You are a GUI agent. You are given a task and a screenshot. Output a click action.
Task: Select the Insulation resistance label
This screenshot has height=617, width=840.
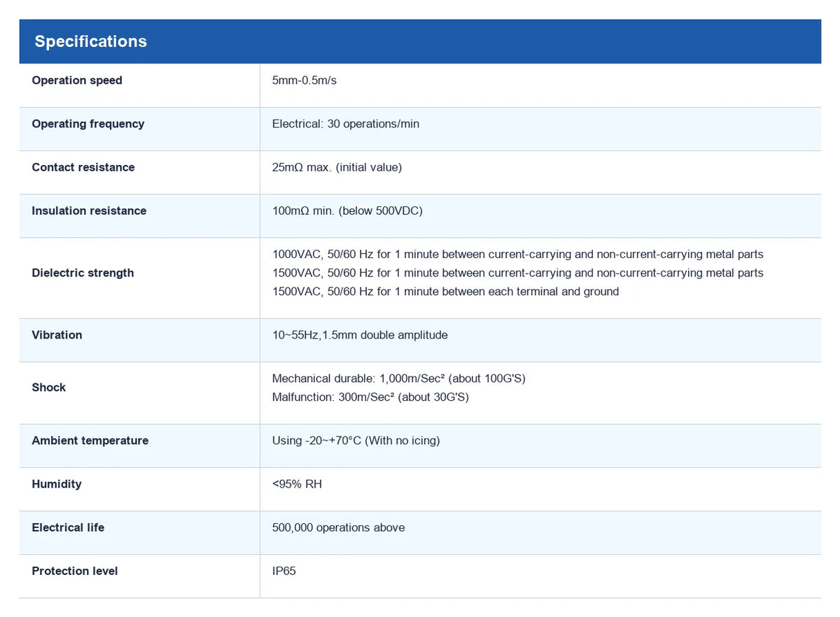[89, 211]
